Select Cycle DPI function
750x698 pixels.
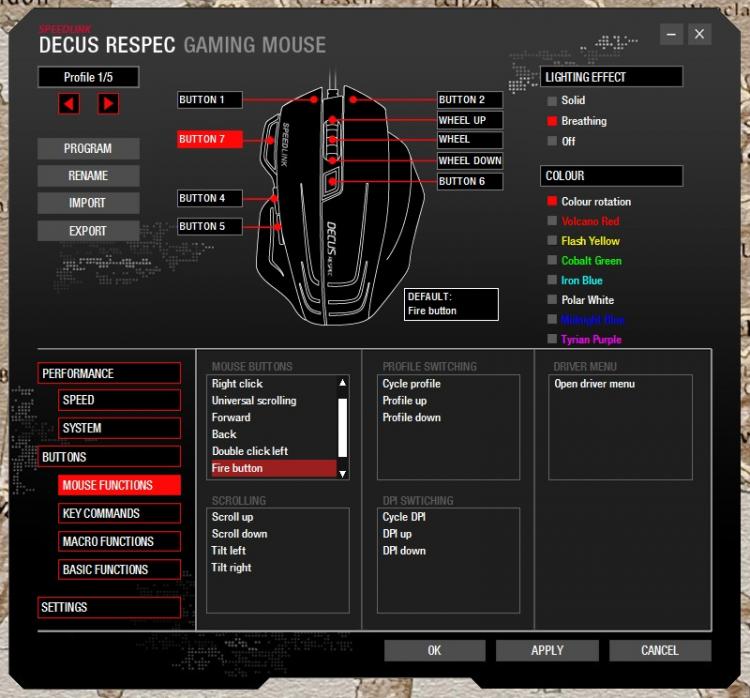coord(448,517)
